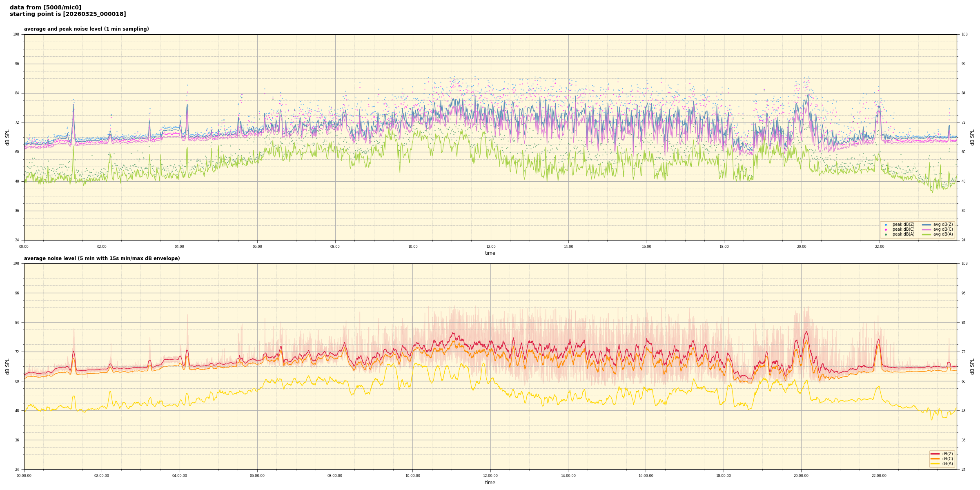Screen dimensions: 980x490
Task: Click the left 'dB SPL' label of bottom chart
Action: point(7,366)
